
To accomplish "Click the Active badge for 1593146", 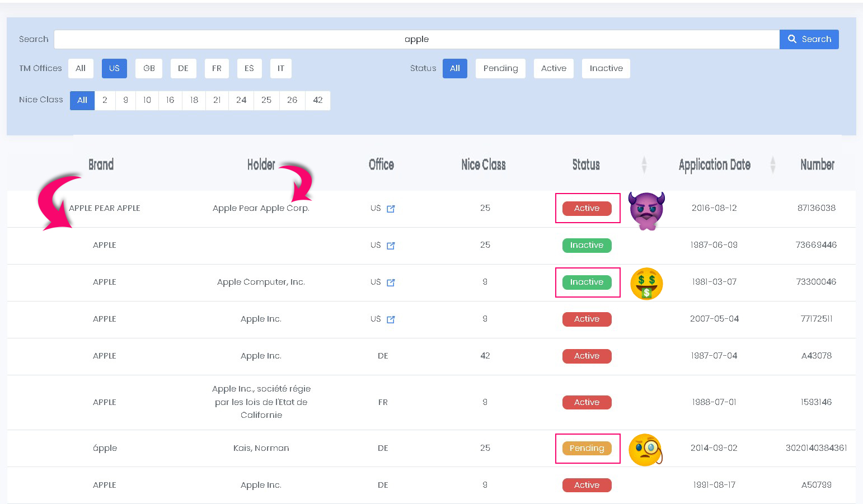I will 587,402.
